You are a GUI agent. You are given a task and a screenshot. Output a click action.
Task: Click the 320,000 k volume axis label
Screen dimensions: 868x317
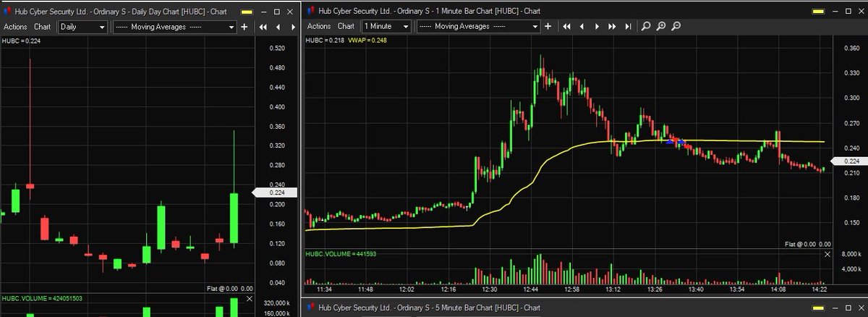coord(275,303)
